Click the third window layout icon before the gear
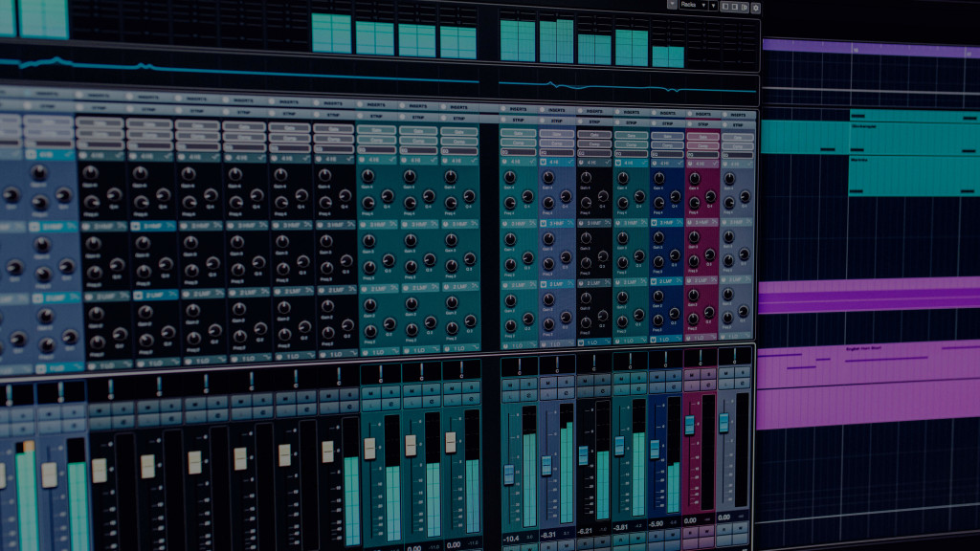 pos(744,6)
